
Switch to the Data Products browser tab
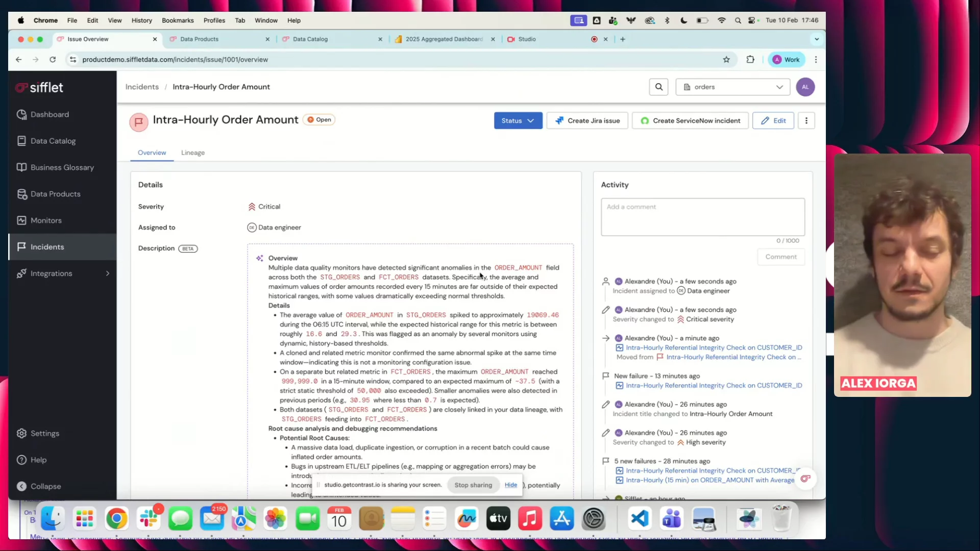tap(200, 39)
